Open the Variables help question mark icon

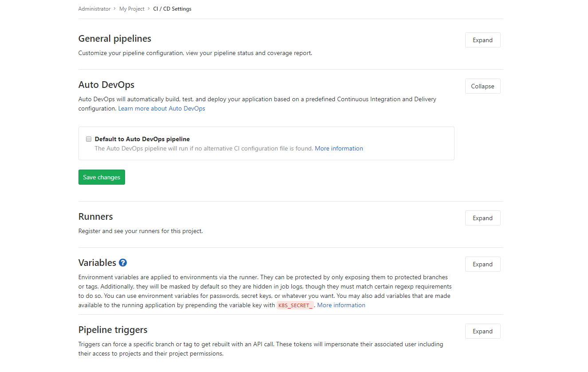tap(122, 262)
